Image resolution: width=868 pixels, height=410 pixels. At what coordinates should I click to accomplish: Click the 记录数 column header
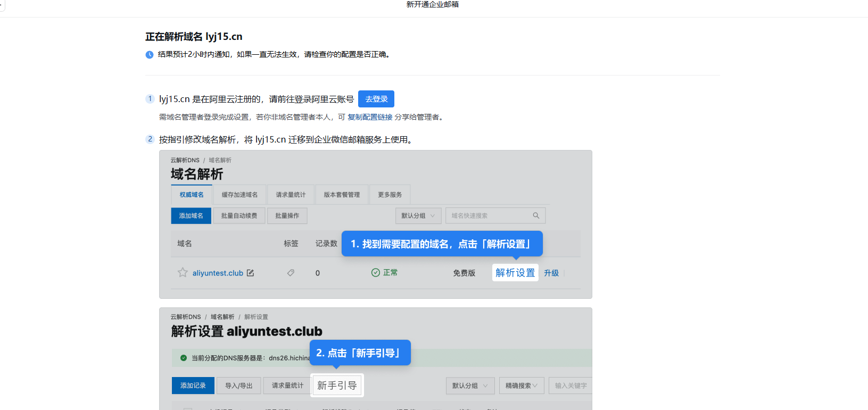click(326, 244)
